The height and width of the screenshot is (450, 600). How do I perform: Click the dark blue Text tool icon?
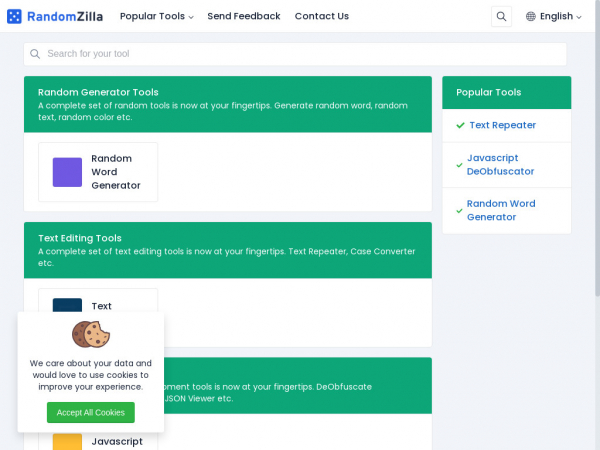coord(67,305)
